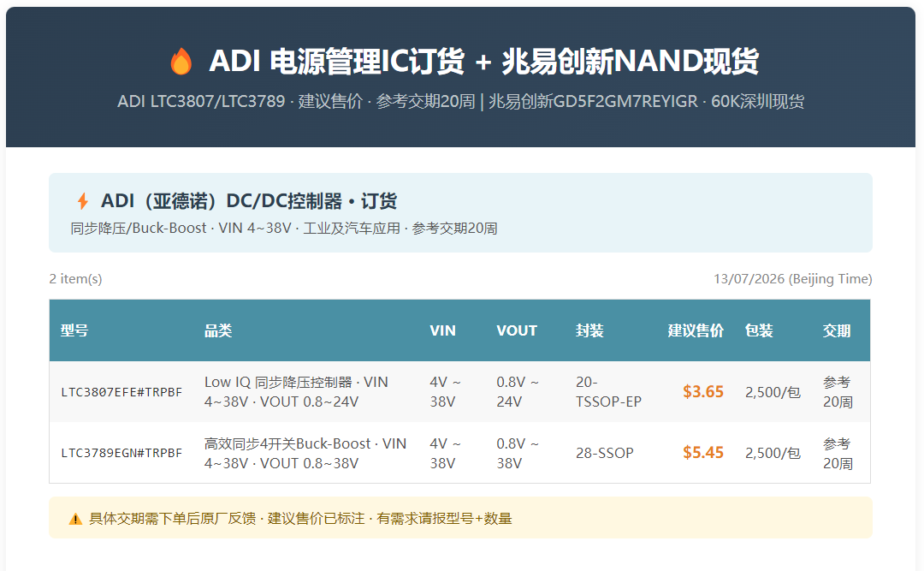Click the header subtitle mentioning GD5F2GM7REYIGR
Screen dimensions: 924x571
click(461, 102)
